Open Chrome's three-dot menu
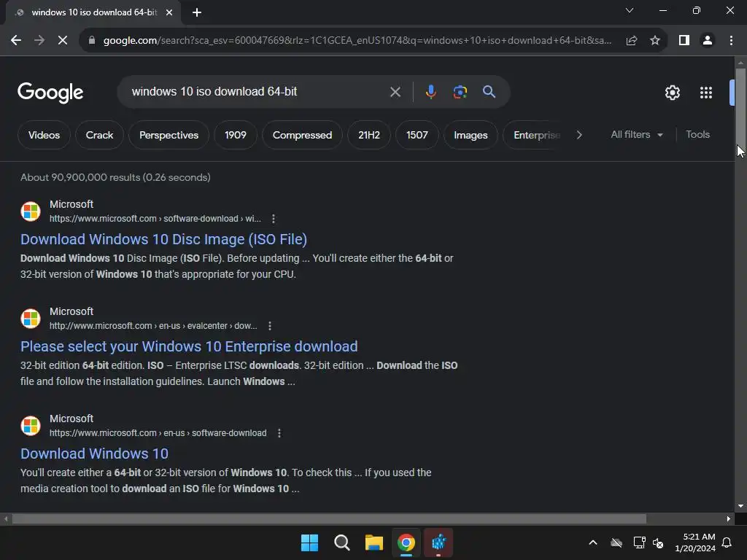The width and height of the screenshot is (747, 560). pyautogui.click(x=731, y=41)
